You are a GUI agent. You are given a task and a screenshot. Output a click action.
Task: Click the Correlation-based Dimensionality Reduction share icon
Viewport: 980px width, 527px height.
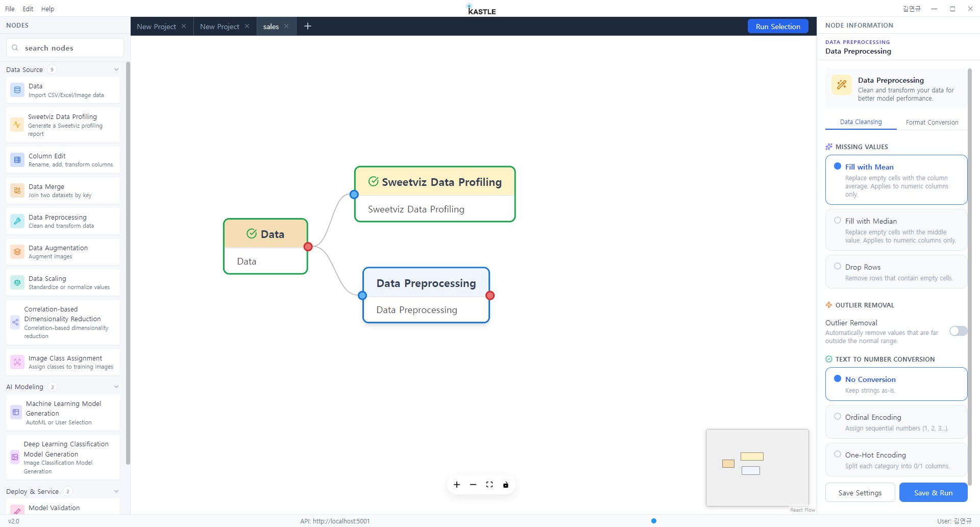click(15, 322)
